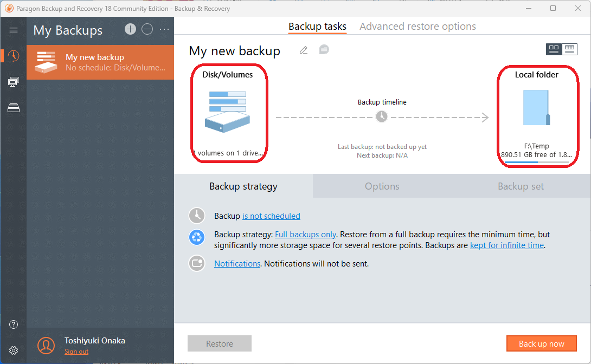This screenshot has height=364, width=591.
Task: Click the hamburger menu icon in sidebar
Action: pyautogui.click(x=14, y=30)
